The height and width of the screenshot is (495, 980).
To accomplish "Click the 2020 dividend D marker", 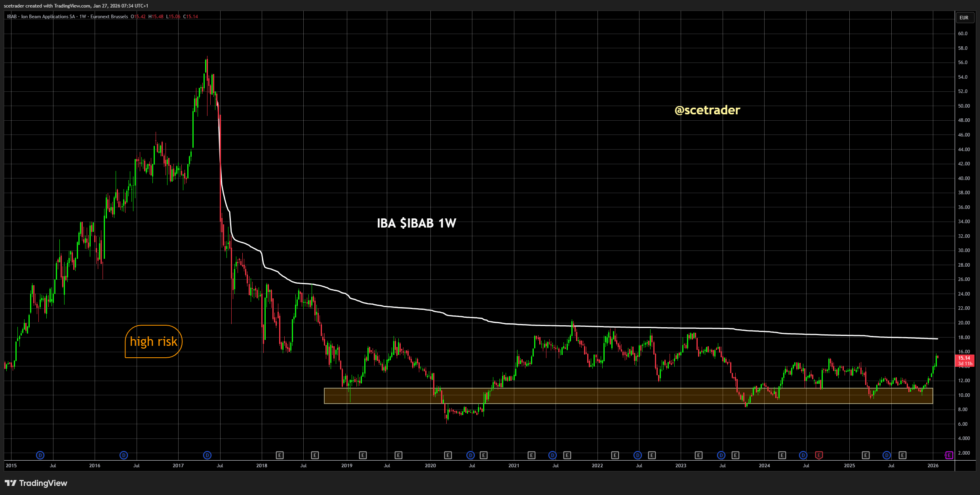I will point(470,455).
